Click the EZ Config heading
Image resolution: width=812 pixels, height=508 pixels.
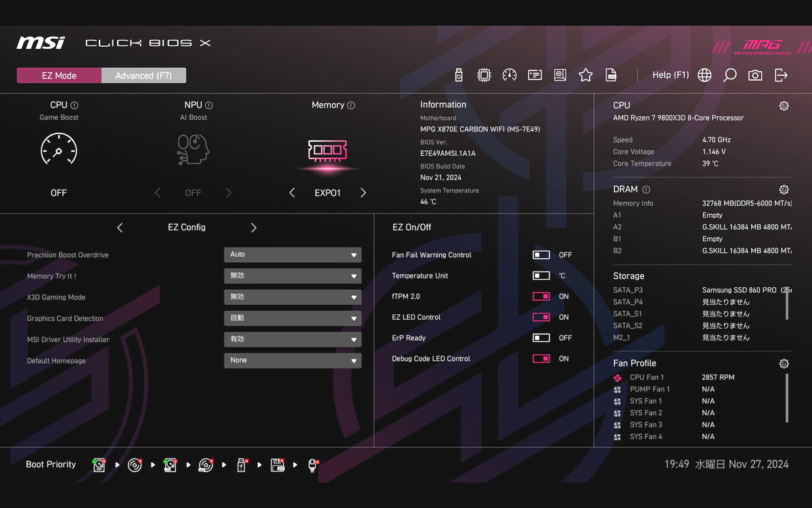(x=187, y=228)
